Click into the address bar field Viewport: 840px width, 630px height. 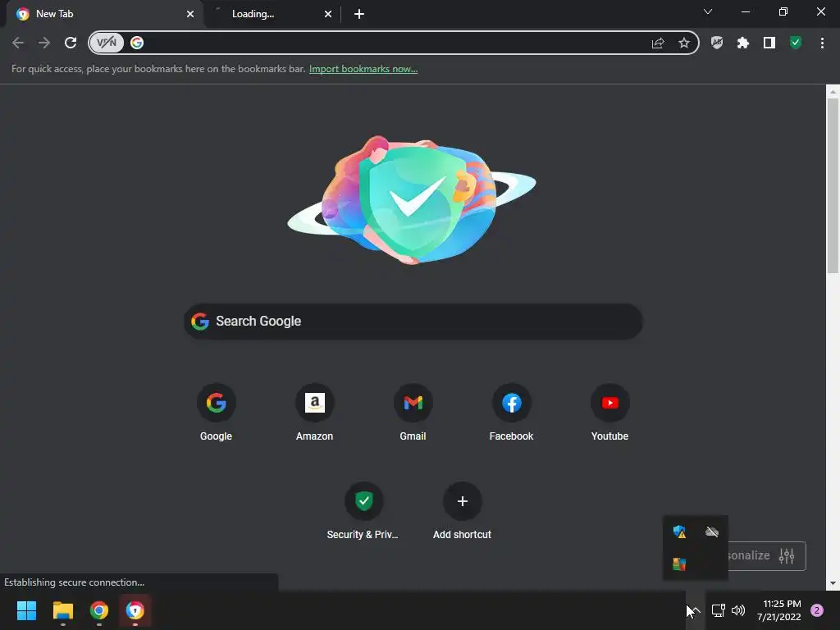click(394, 43)
